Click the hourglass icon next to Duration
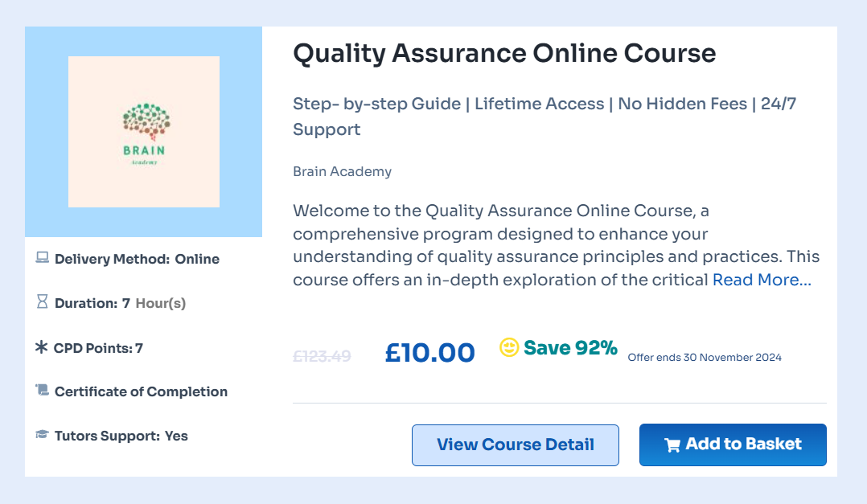Screen dimensions: 867x504 pos(43,302)
